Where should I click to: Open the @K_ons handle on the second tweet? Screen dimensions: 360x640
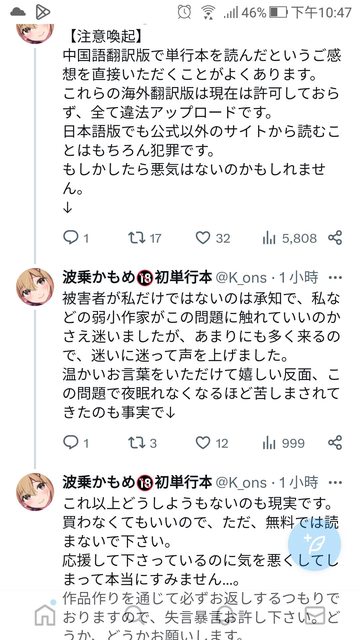pos(241,278)
